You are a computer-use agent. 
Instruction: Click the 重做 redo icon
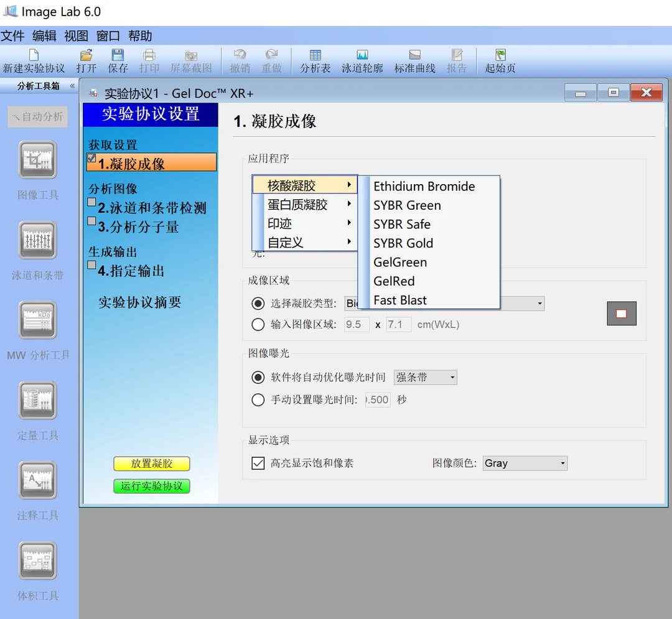(271, 54)
